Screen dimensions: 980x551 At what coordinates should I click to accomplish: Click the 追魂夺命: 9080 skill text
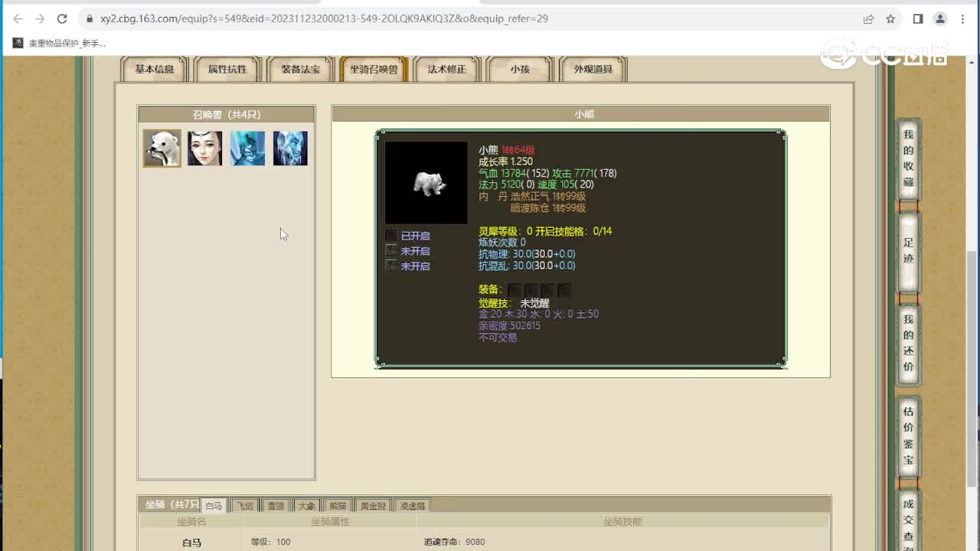click(x=455, y=542)
